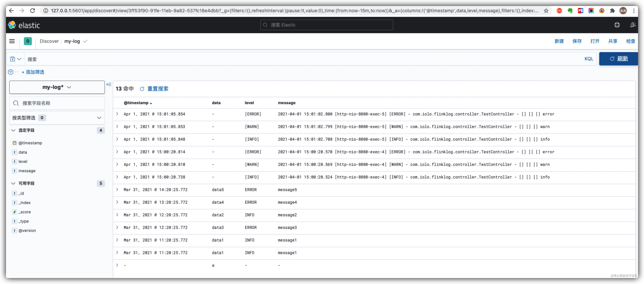Click the data column header
This screenshot has width=644, height=284.
(x=216, y=103)
